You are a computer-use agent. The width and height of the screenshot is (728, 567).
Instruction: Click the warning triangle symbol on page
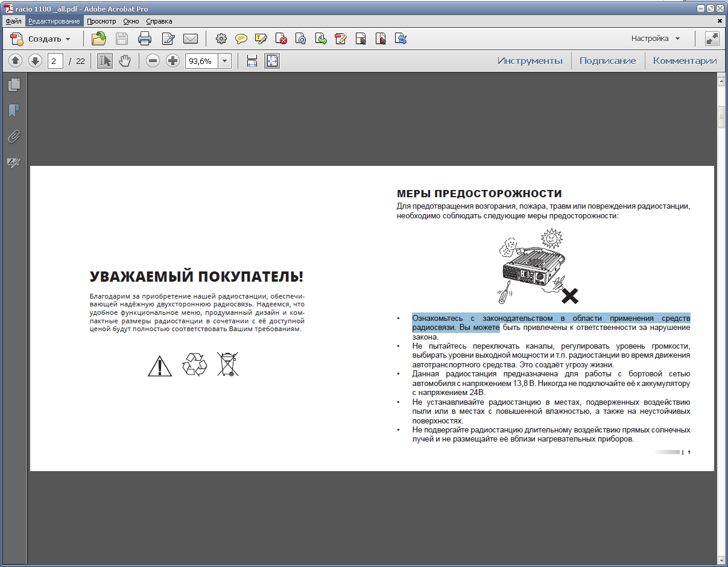coord(160,366)
